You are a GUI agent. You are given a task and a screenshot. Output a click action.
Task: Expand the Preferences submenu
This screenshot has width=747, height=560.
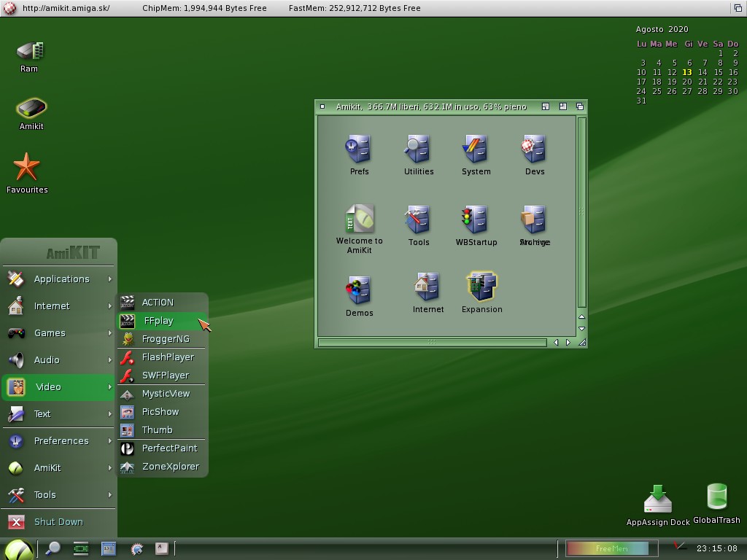61,441
